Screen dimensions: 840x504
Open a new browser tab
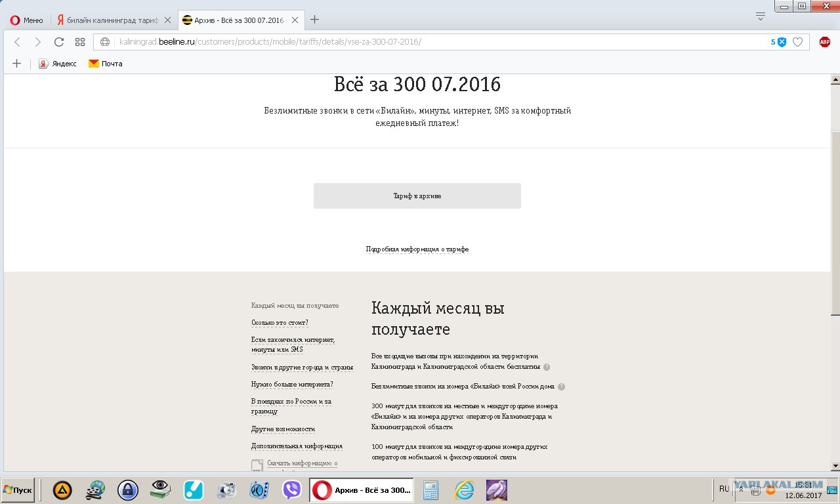point(314,20)
